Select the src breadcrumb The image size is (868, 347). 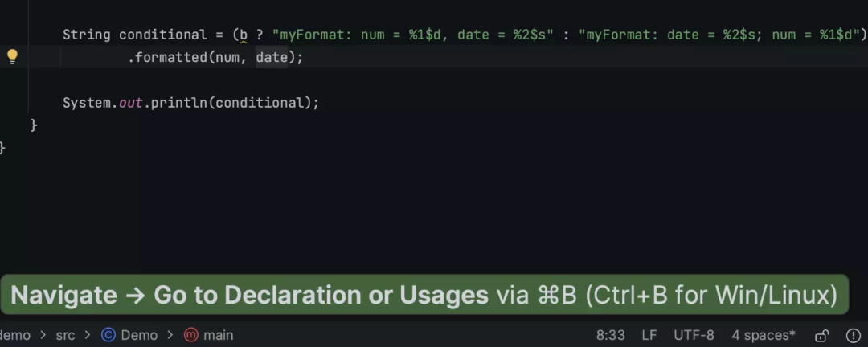pos(65,335)
